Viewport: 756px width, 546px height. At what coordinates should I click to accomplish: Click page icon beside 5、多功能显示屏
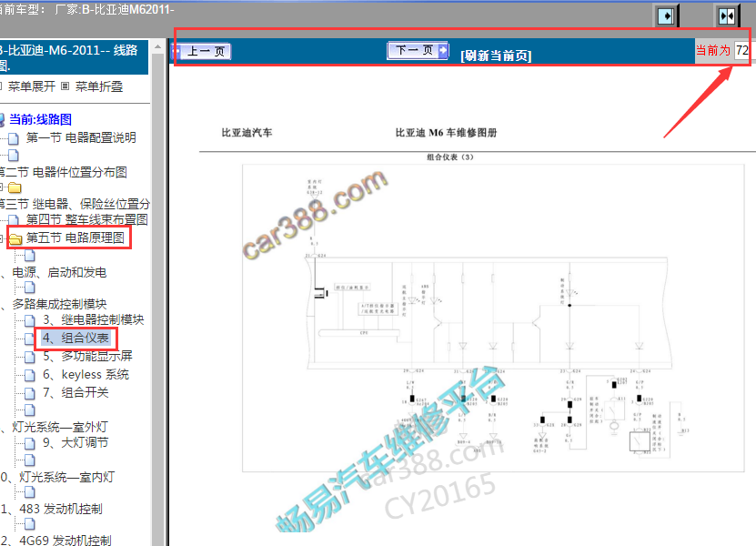pos(30,358)
